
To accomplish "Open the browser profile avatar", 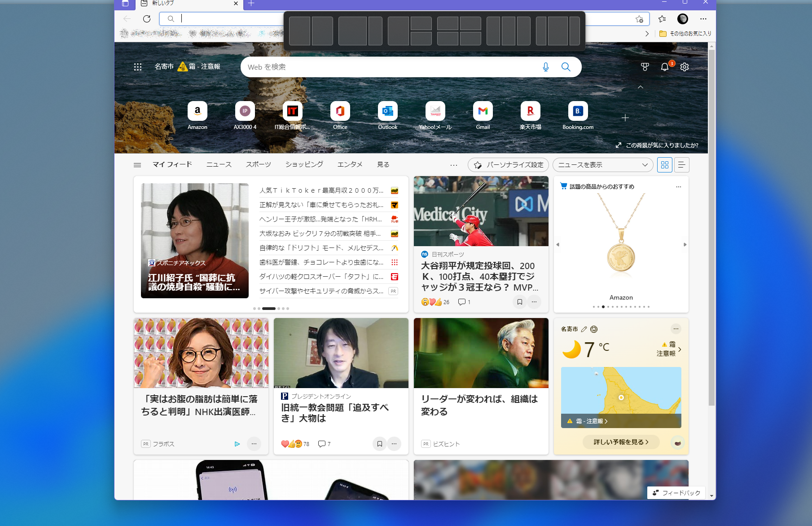I will tap(683, 19).
